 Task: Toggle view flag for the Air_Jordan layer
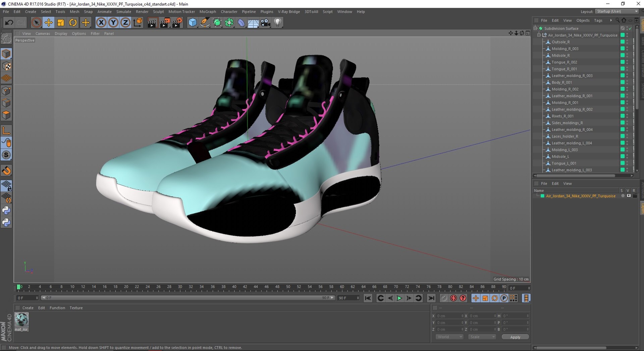click(x=629, y=196)
